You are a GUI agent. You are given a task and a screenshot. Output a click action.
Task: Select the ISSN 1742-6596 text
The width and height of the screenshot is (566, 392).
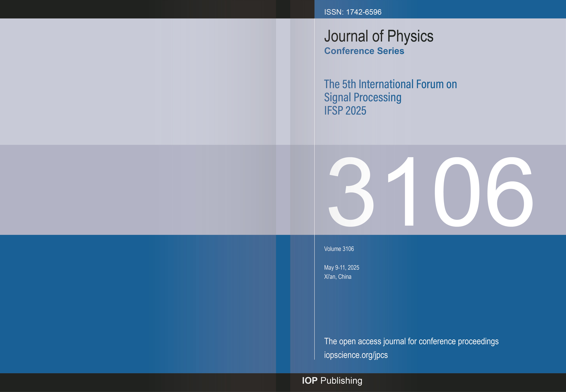point(353,12)
